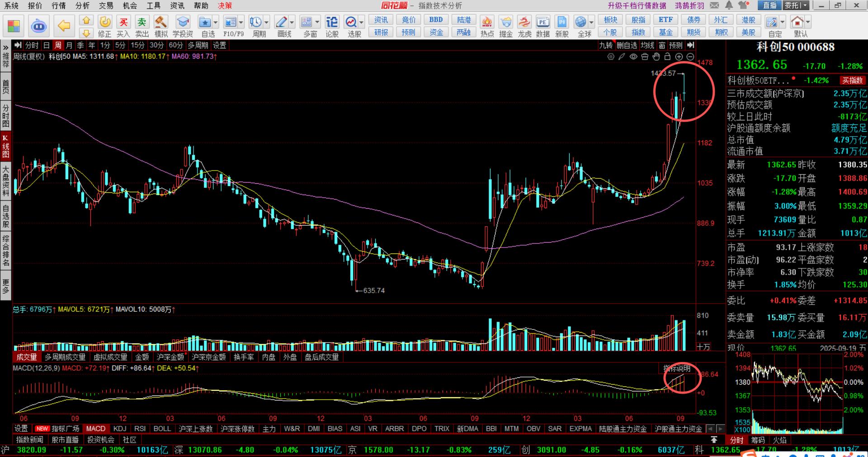Select the 日 daily period tab

point(47,45)
